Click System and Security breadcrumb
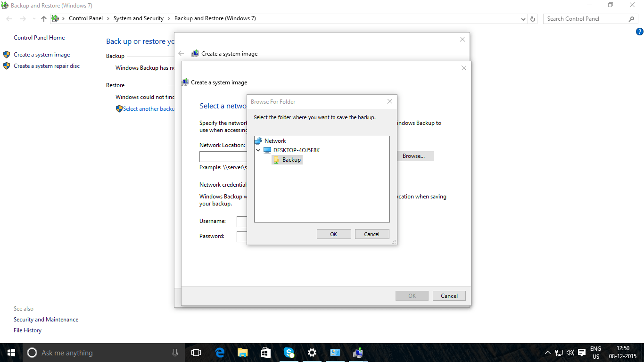644x362 pixels. 139,19
